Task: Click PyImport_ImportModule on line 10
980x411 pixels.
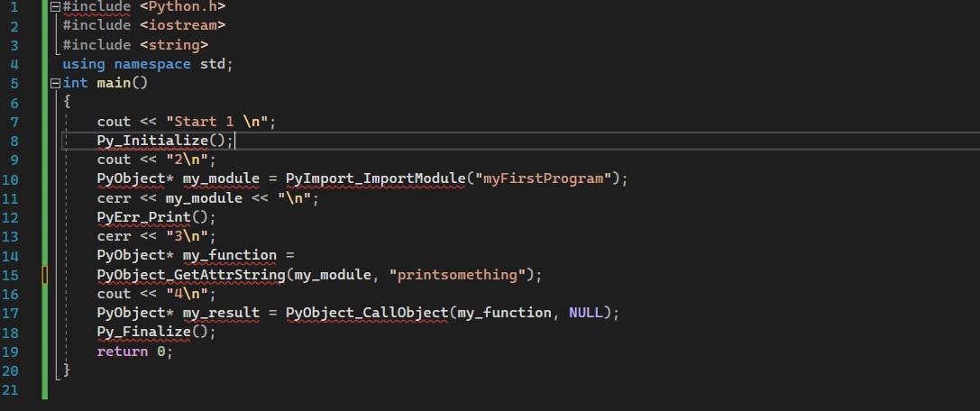Action: [x=376, y=178]
